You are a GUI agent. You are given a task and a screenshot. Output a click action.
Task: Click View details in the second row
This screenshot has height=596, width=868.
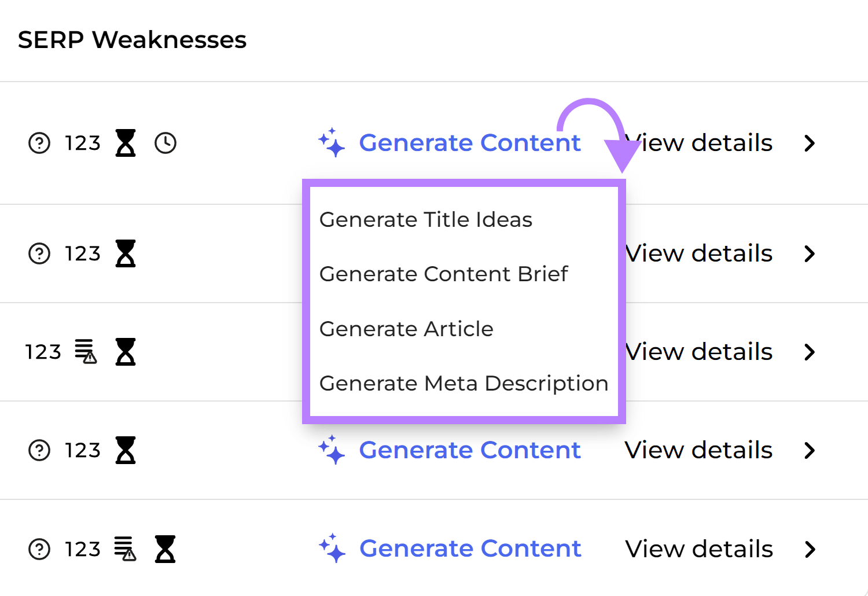[x=699, y=253]
